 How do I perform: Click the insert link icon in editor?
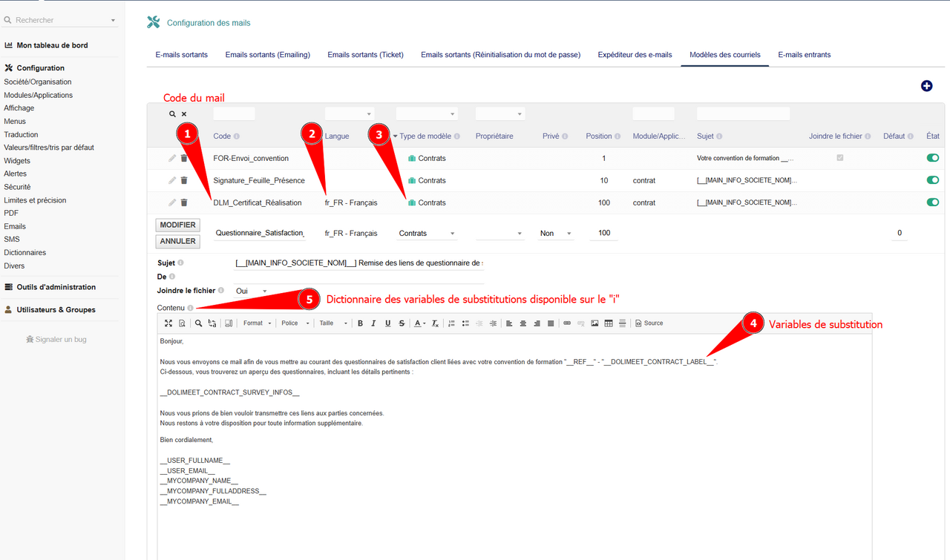pyautogui.click(x=567, y=323)
